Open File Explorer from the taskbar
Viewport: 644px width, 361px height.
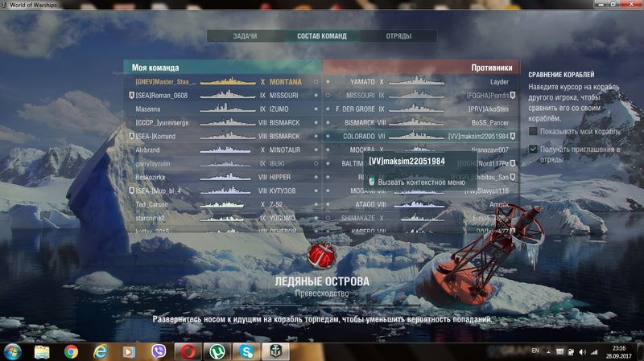(x=42, y=351)
